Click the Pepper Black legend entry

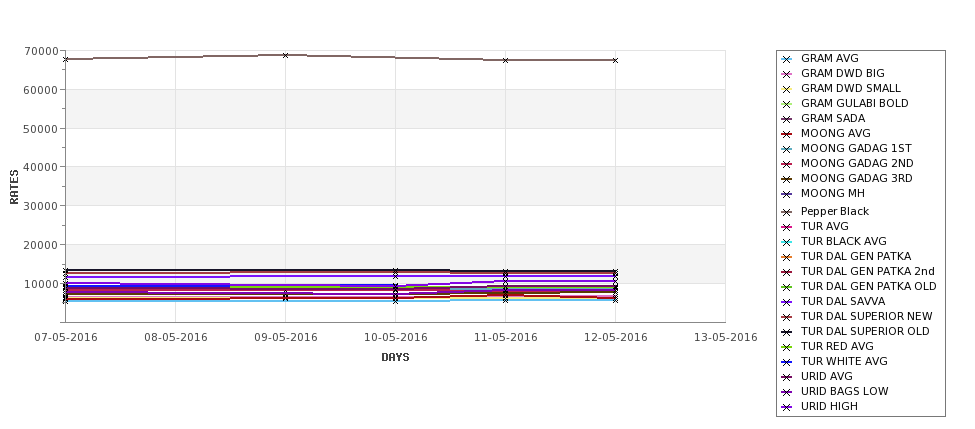[x=825, y=211]
